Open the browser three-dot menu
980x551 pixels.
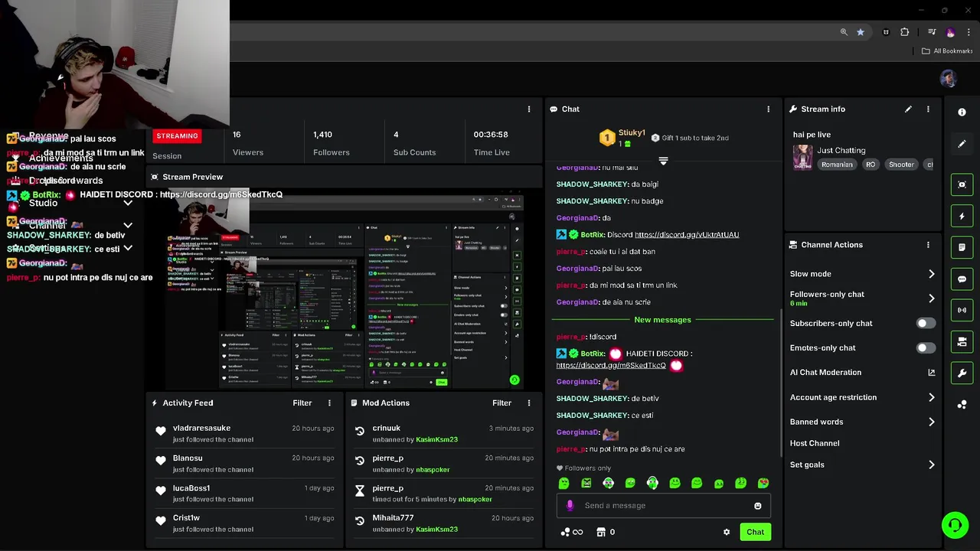(x=967, y=32)
